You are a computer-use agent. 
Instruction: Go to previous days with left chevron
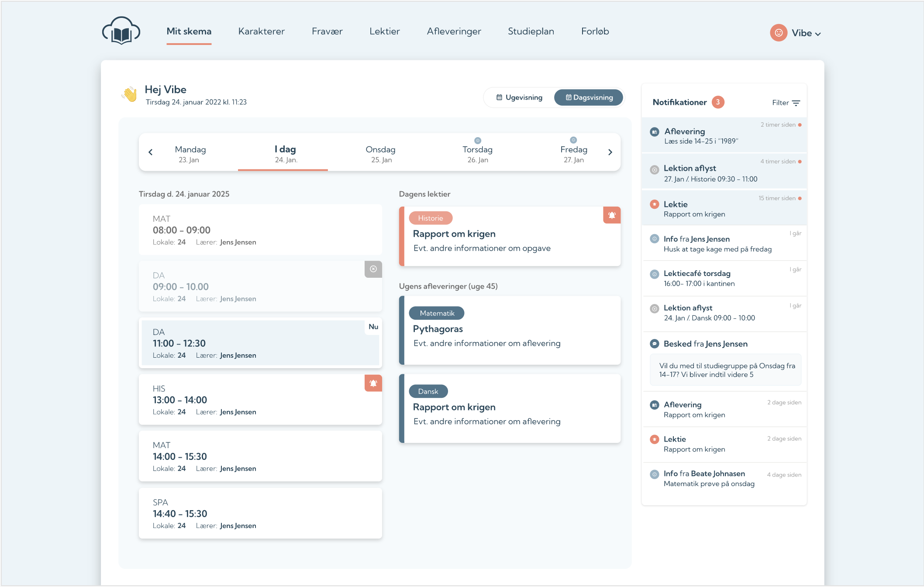[151, 152]
